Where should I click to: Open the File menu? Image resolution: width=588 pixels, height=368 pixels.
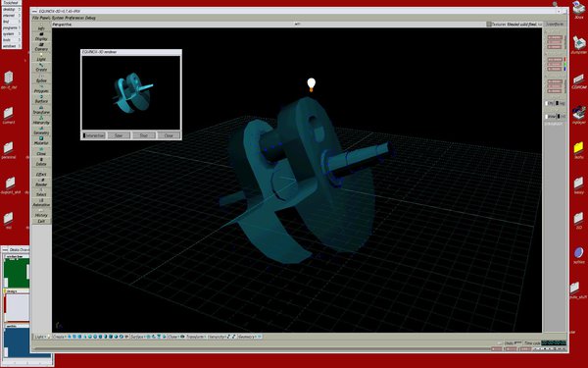tap(35, 18)
